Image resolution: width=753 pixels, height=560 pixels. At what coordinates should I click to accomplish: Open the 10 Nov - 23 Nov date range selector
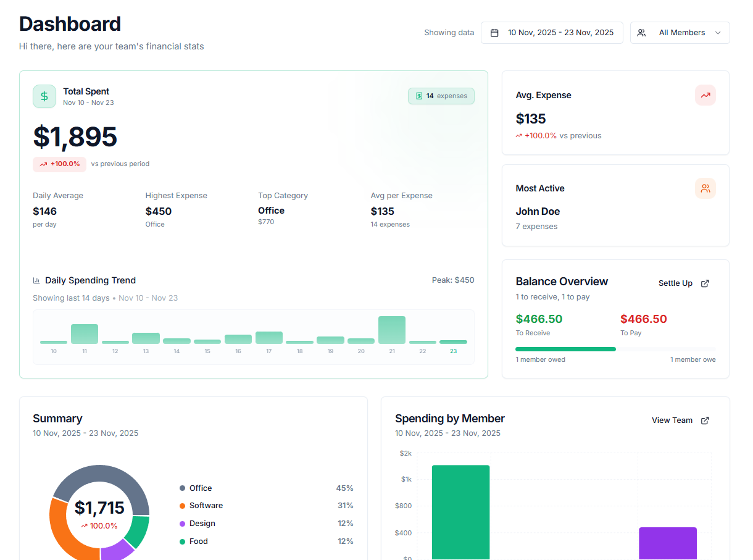(x=552, y=32)
